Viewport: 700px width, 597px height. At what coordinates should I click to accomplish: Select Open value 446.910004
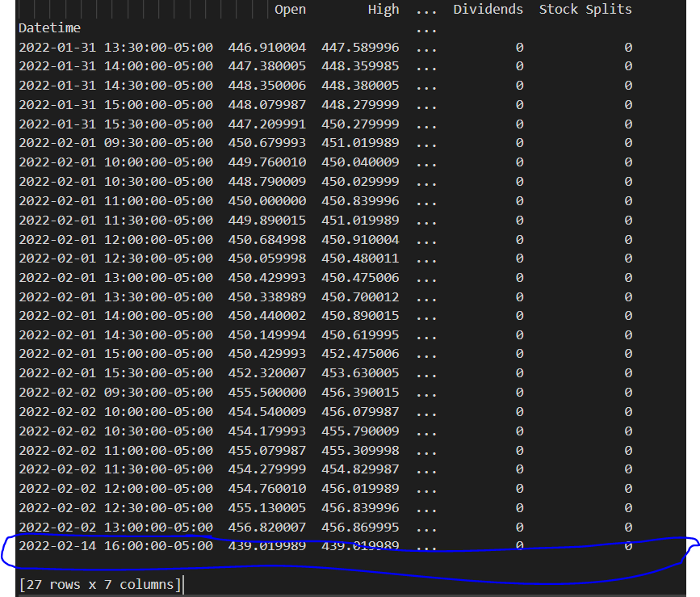click(267, 48)
